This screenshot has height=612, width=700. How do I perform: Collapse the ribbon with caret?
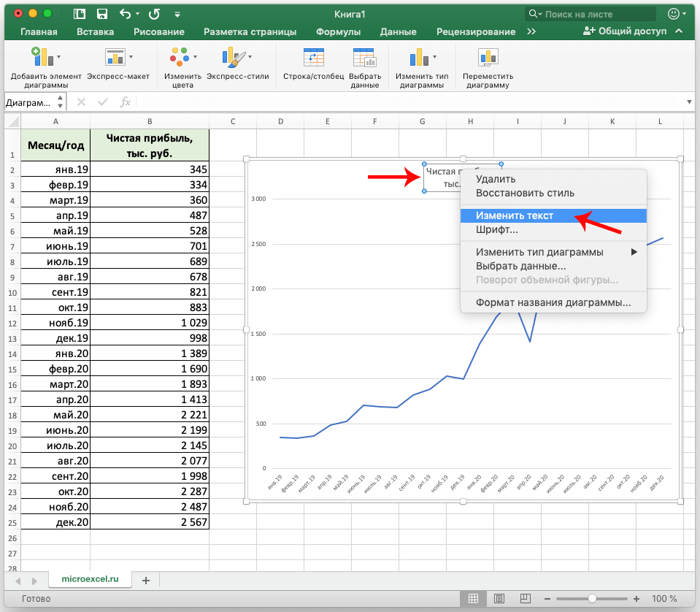click(x=679, y=31)
